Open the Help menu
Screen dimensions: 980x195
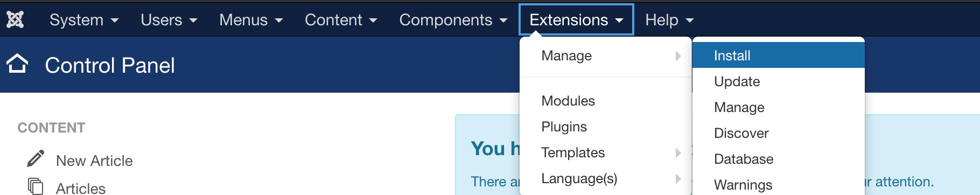[x=669, y=20]
